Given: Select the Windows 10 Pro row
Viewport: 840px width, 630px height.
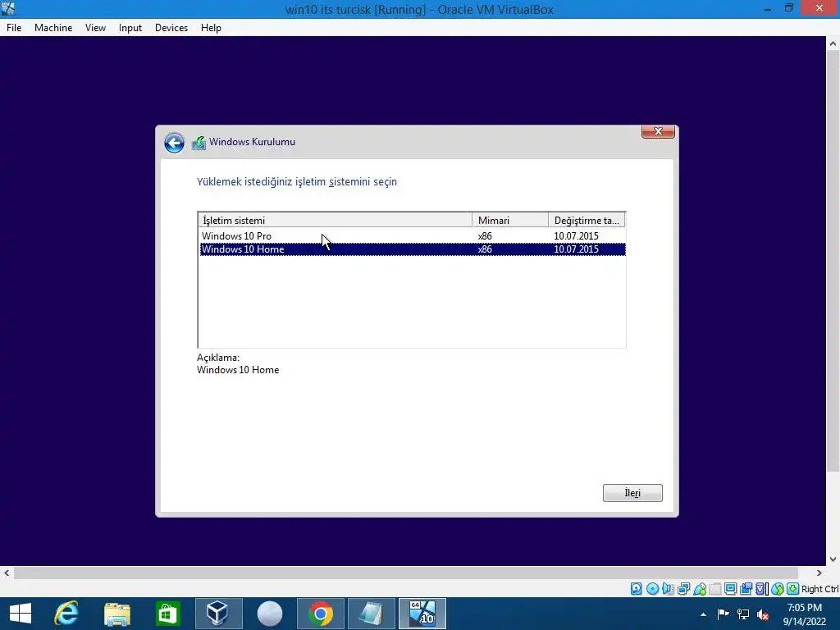Looking at the screenshot, I should click(413, 235).
